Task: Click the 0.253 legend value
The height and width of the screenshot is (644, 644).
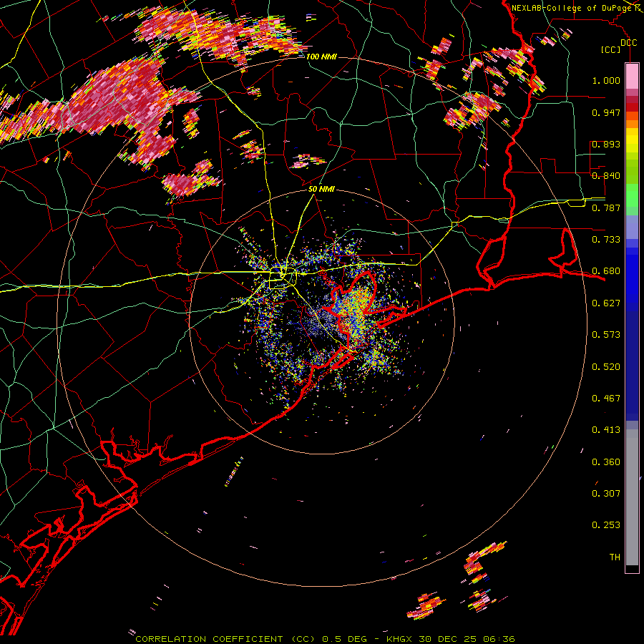Action: [x=606, y=525]
